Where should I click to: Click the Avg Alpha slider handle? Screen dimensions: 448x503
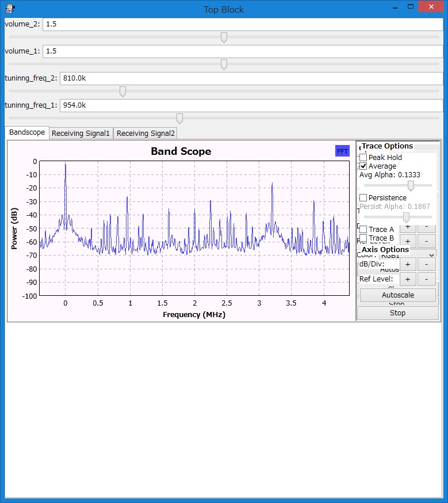click(x=411, y=185)
